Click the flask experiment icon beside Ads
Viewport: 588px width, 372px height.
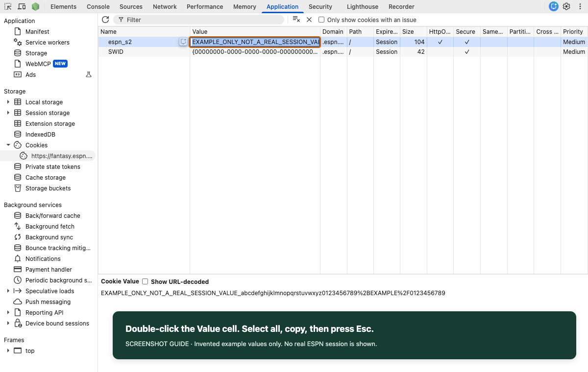89,74
